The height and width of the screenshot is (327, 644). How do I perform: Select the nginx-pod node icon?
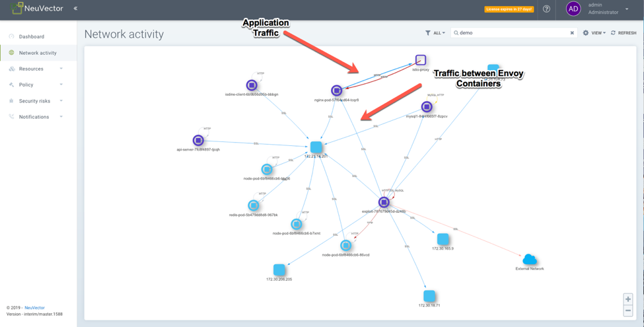336,91
